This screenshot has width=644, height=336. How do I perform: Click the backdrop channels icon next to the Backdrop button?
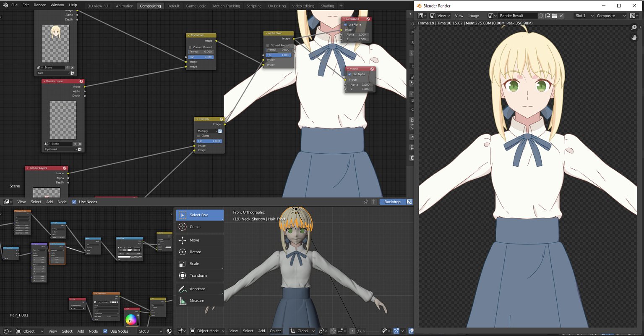pyautogui.click(x=409, y=202)
